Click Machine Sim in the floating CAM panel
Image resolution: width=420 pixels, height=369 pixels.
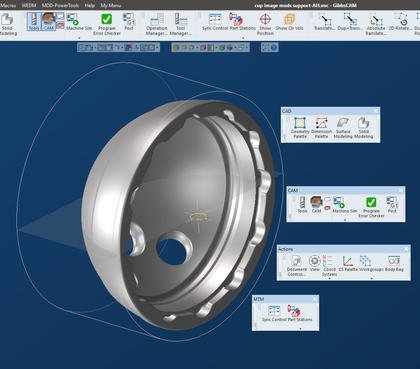[344, 205]
